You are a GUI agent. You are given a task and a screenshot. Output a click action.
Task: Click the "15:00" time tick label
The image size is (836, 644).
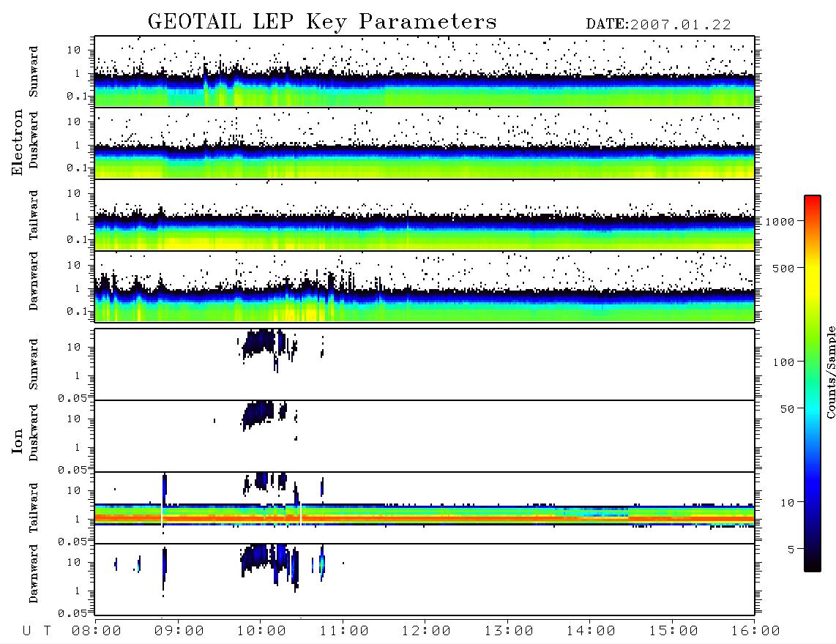coord(673,632)
